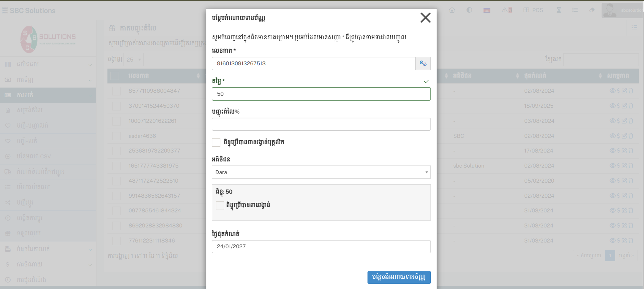Click the home icon in top bar

point(452,10)
